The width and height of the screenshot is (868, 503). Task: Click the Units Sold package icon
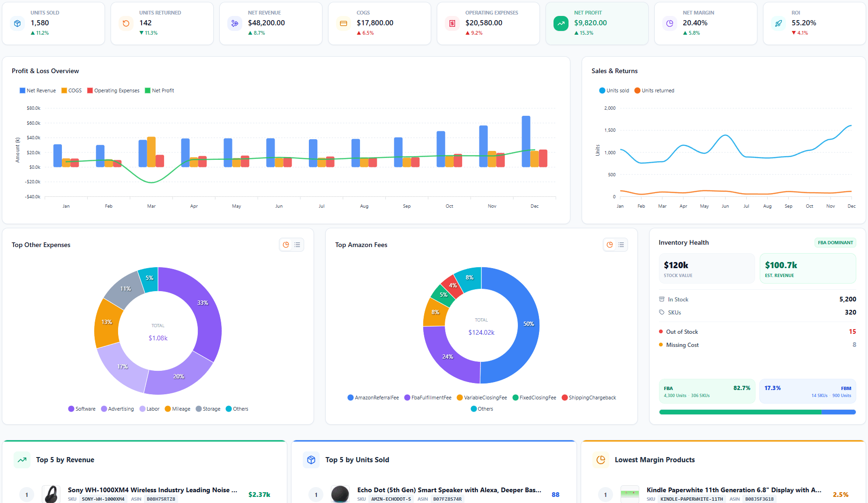click(17, 23)
